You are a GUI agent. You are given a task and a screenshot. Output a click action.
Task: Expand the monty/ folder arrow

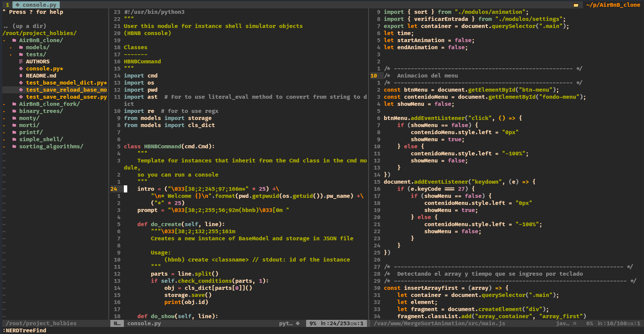(4, 118)
